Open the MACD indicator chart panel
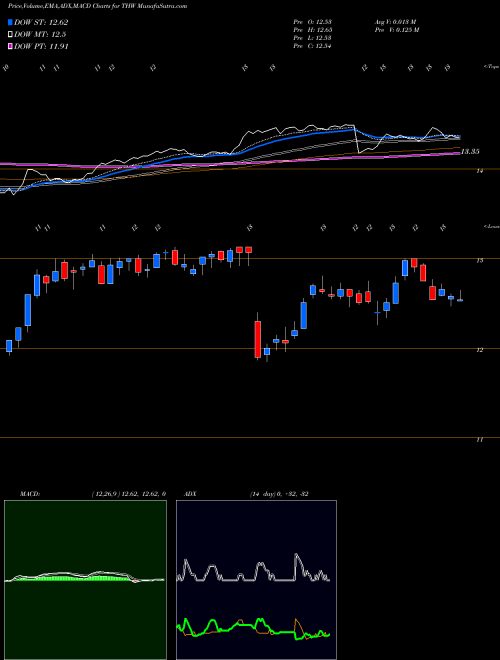500x660 pixels. [x=85, y=580]
